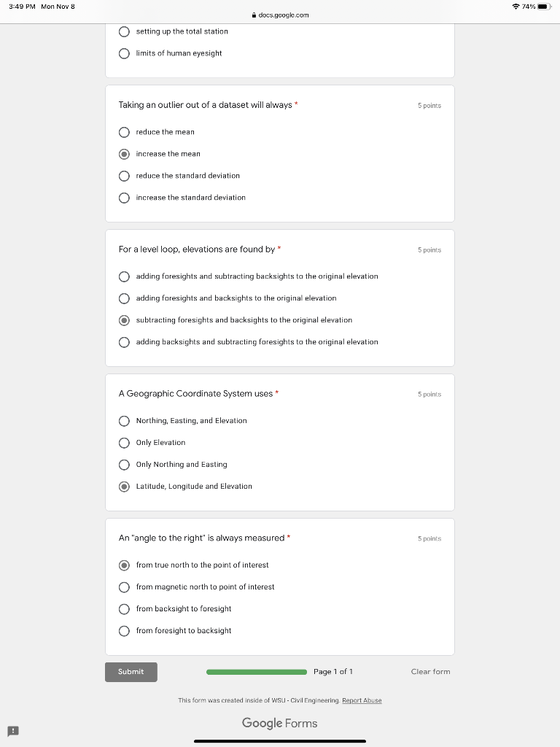Select 'adding backsights and subtracting foresights' option
This screenshot has height=747, width=560.
124,342
